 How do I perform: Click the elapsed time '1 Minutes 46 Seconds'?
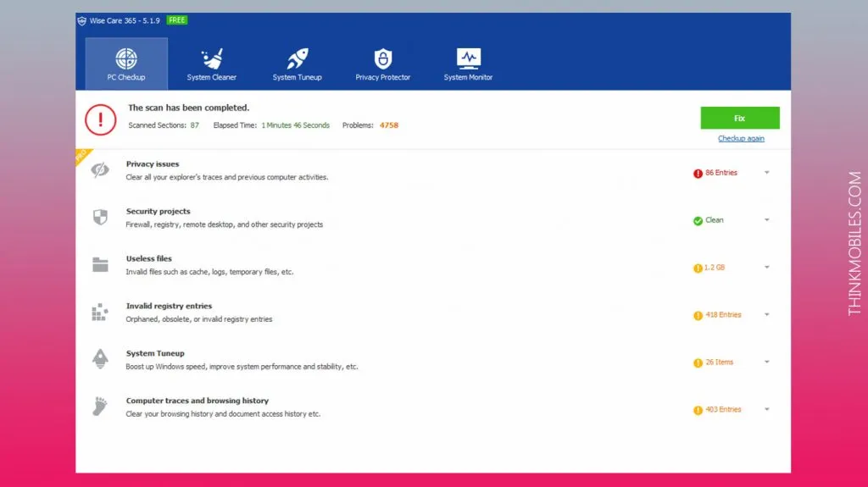click(296, 125)
